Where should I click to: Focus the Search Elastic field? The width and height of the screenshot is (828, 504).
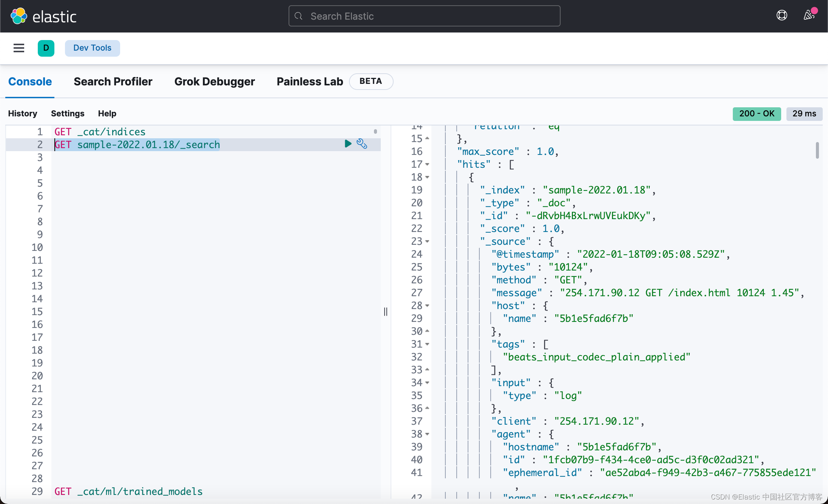pos(424,16)
